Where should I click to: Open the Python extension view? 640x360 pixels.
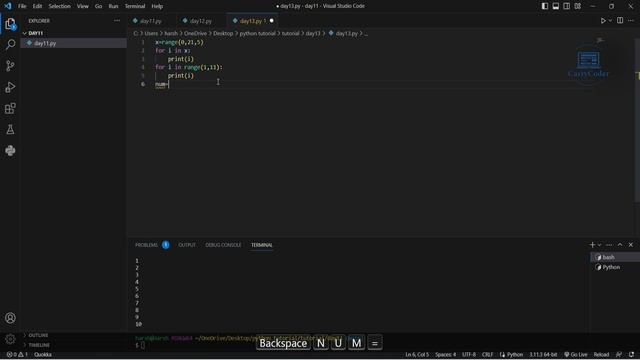coord(10,151)
